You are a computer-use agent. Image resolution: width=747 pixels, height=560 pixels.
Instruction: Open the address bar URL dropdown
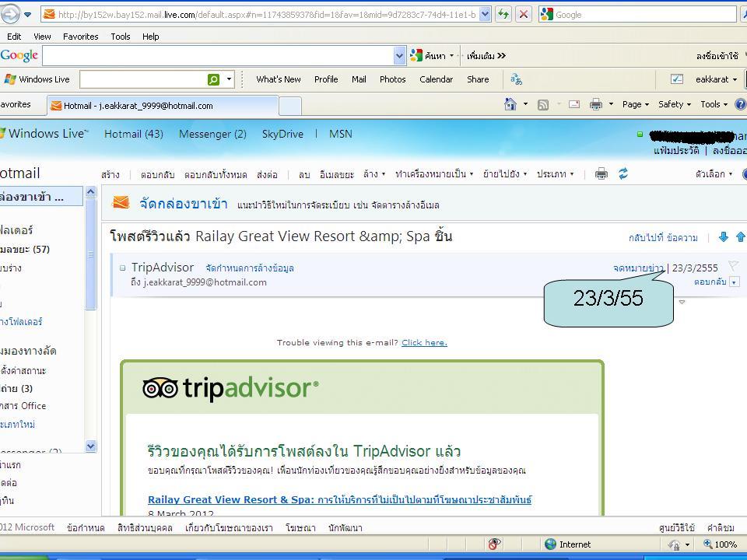(x=485, y=14)
